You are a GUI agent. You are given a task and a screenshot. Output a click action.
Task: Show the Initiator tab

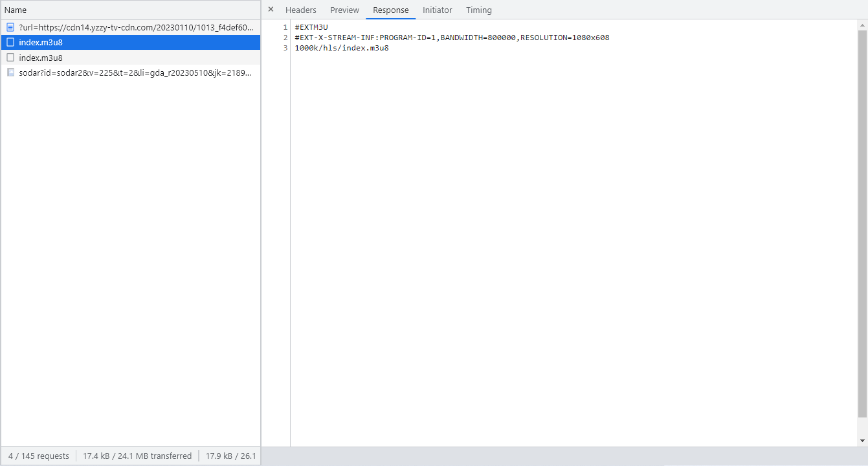coord(437,10)
